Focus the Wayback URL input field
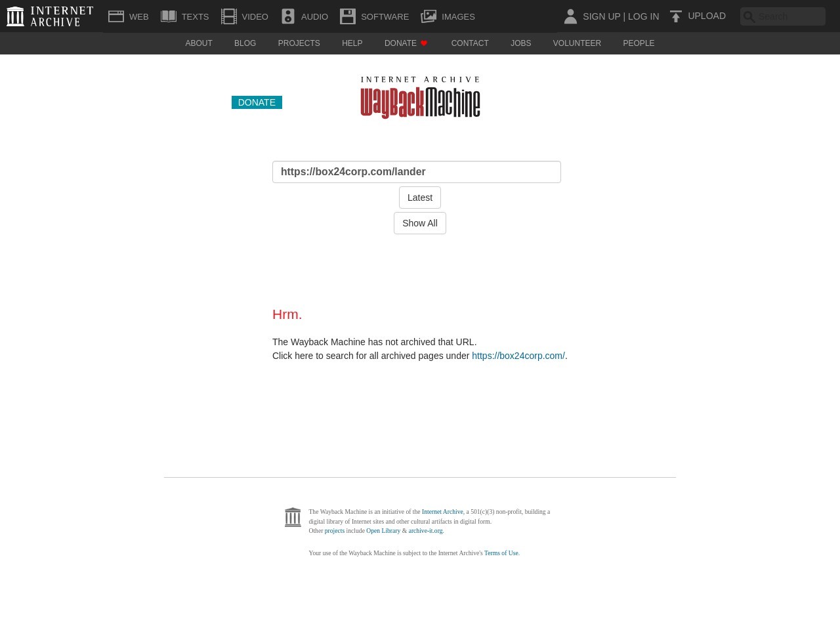Screen dimensions: 840x630 (417, 172)
